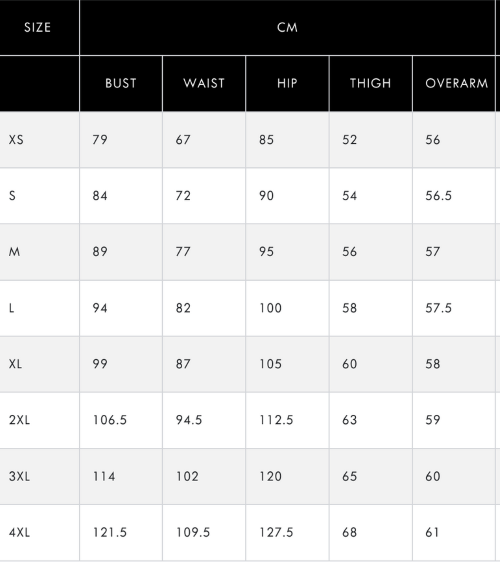
Task: Click the THIGH column header
Action: tap(371, 83)
